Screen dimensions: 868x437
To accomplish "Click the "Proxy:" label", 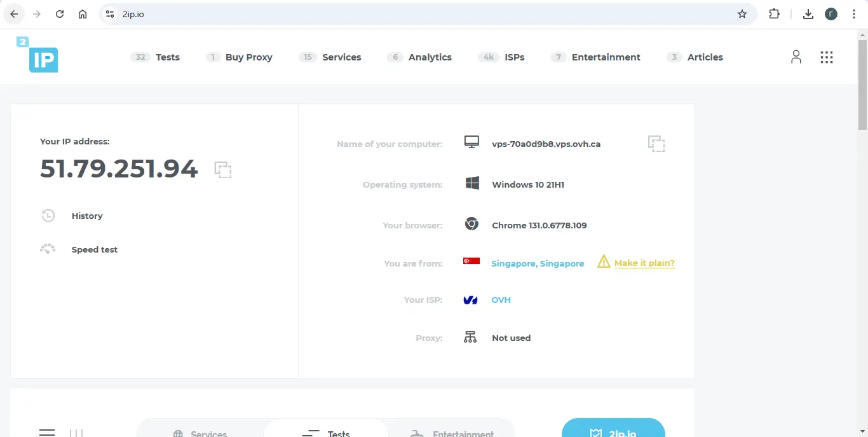I will [x=430, y=338].
